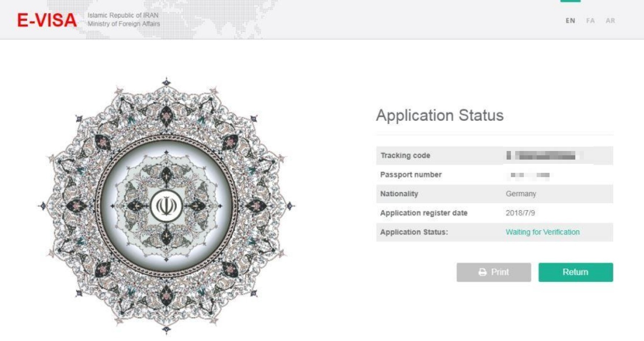The height and width of the screenshot is (341, 644).
Task: Click the Tracking code label
Action: (405, 156)
